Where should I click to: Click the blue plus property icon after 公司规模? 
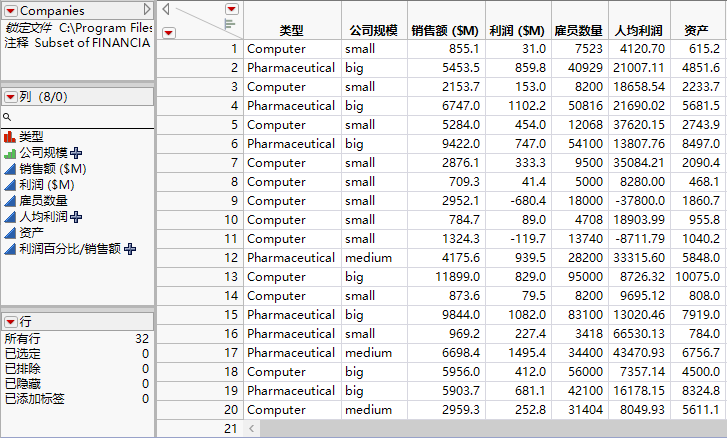76,153
